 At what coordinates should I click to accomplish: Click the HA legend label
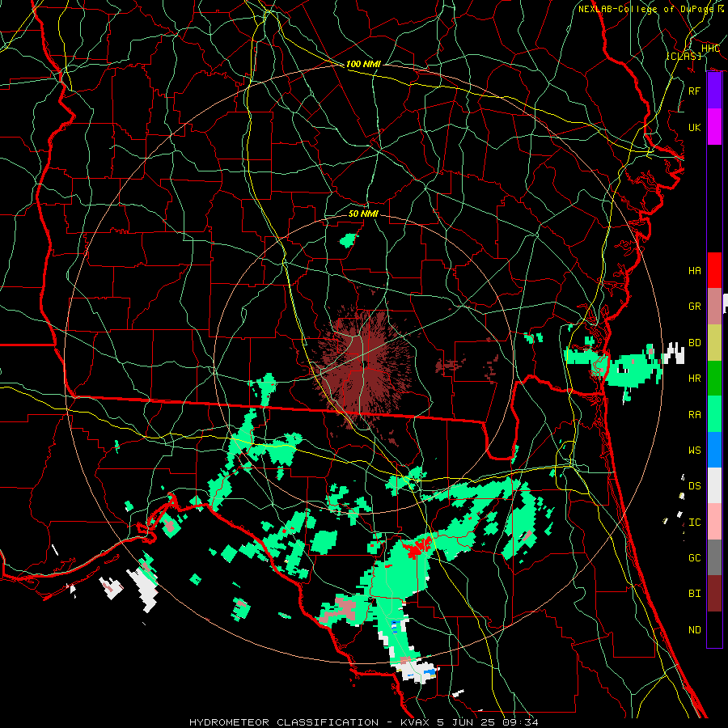pos(695,271)
